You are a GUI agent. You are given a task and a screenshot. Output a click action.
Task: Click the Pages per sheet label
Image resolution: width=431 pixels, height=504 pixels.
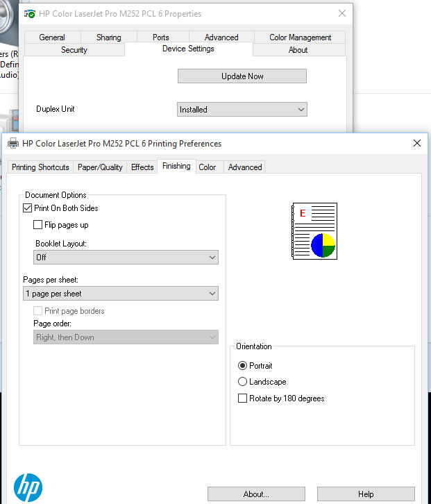coord(51,280)
